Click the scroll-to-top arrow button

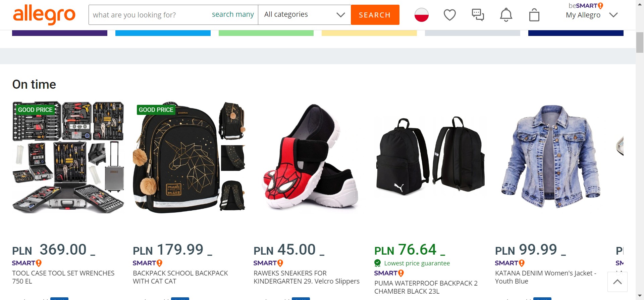tap(617, 282)
